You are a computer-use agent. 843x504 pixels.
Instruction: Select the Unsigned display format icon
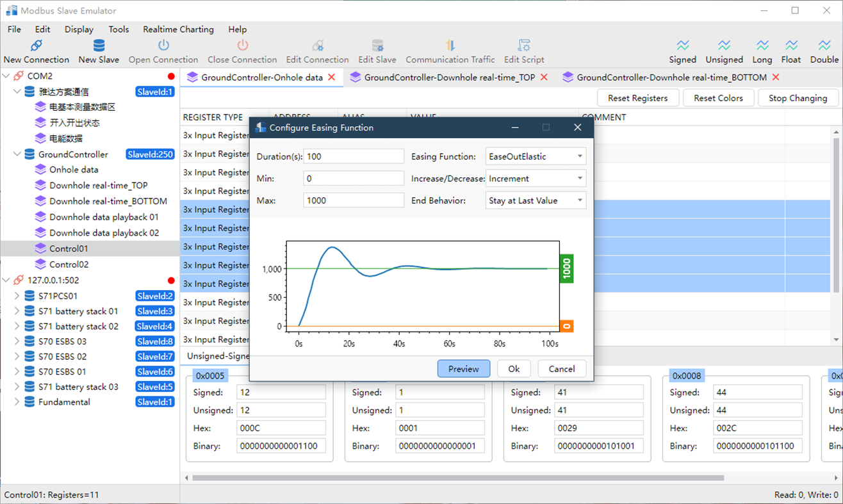coord(724,45)
